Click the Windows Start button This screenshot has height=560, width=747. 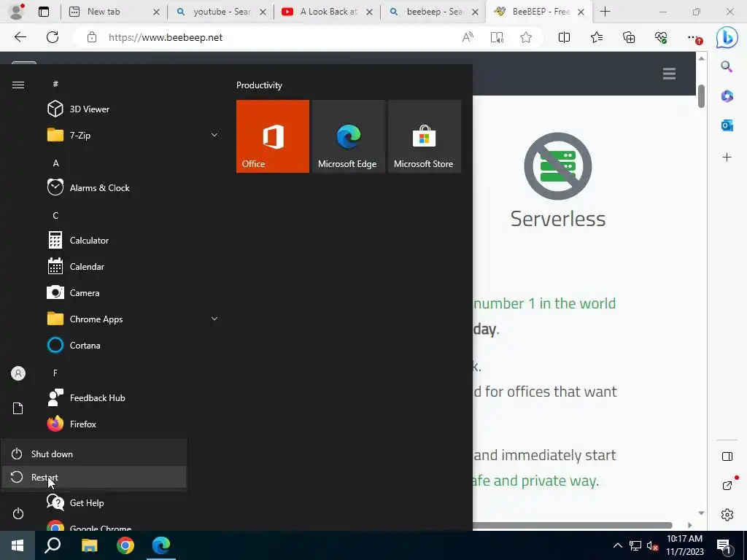(x=18, y=545)
